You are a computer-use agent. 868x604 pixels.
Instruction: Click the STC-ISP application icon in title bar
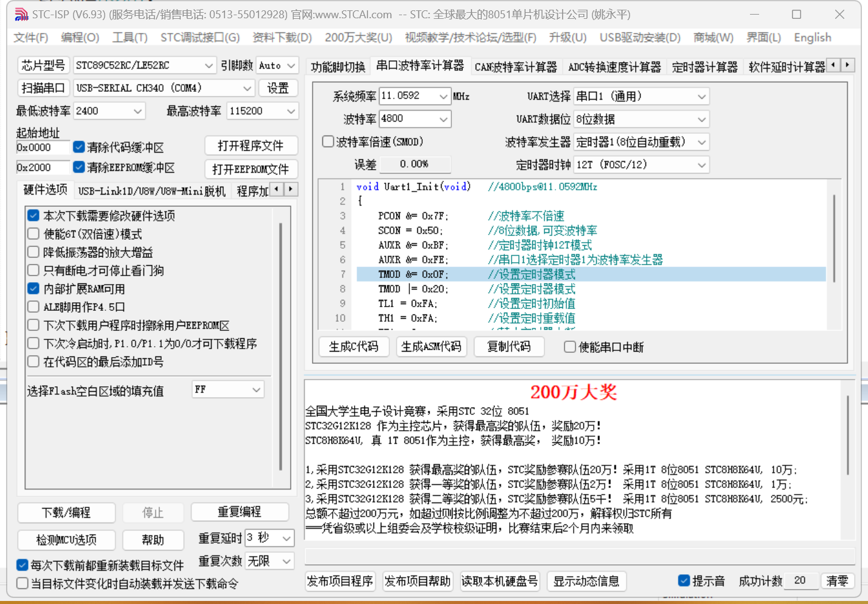point(21,14)
